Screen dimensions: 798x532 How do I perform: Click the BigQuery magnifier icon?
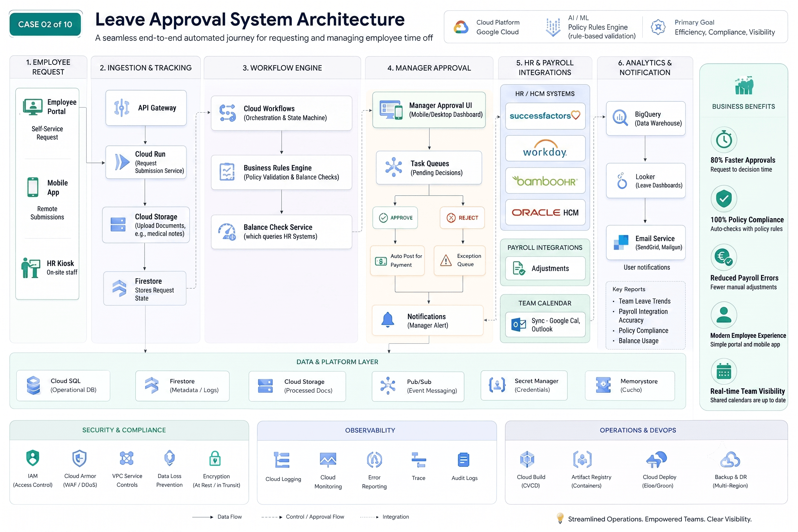[620, 118]
